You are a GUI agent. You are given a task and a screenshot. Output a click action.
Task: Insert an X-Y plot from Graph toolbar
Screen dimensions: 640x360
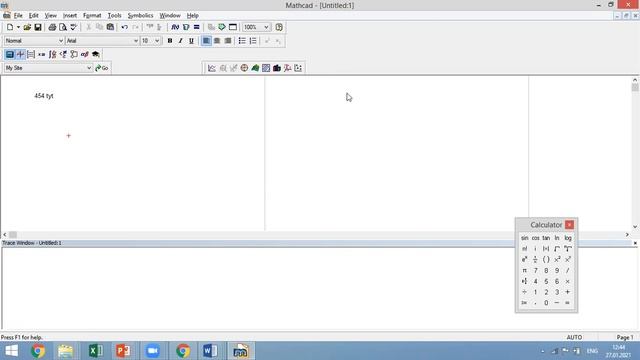point(212,68)
